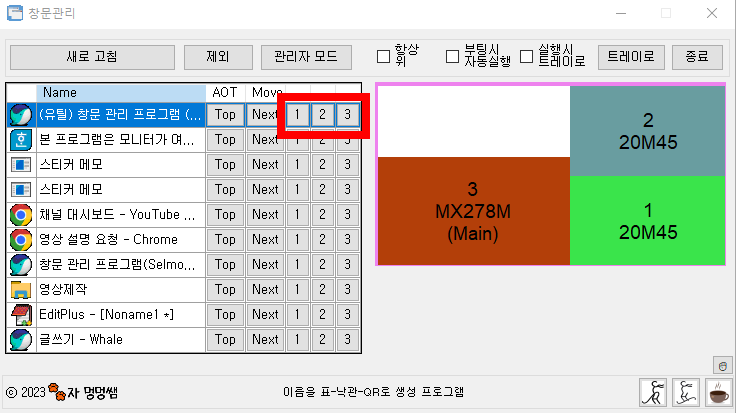Move 글쓰기 - Whale to monitor 3
Viewport: 736px width, 413px height.
click(x=347, y=339)
